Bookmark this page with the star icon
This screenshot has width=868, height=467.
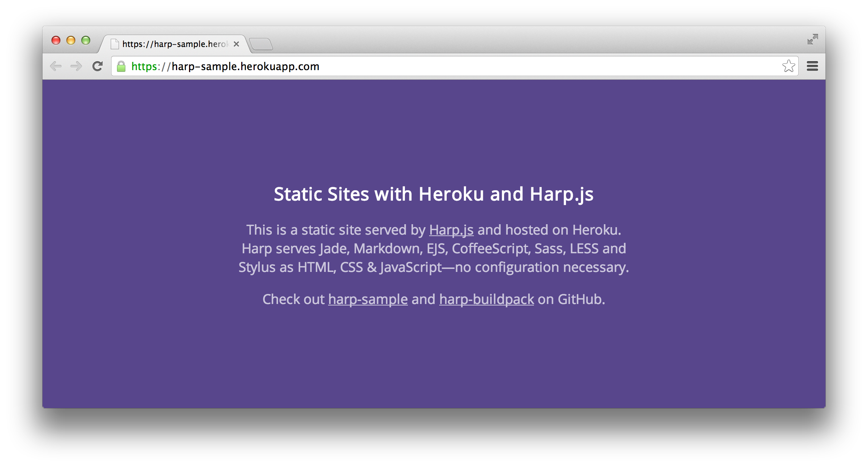click(789, 66)
